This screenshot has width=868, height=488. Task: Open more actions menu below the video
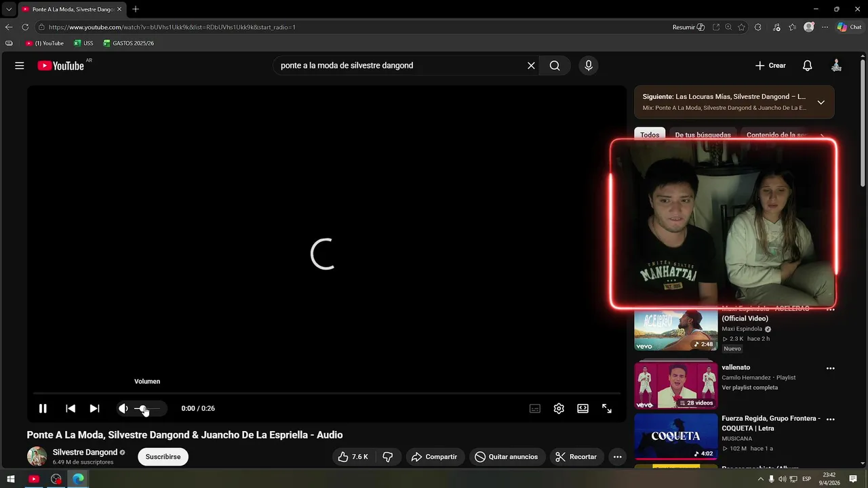point(617,457)
